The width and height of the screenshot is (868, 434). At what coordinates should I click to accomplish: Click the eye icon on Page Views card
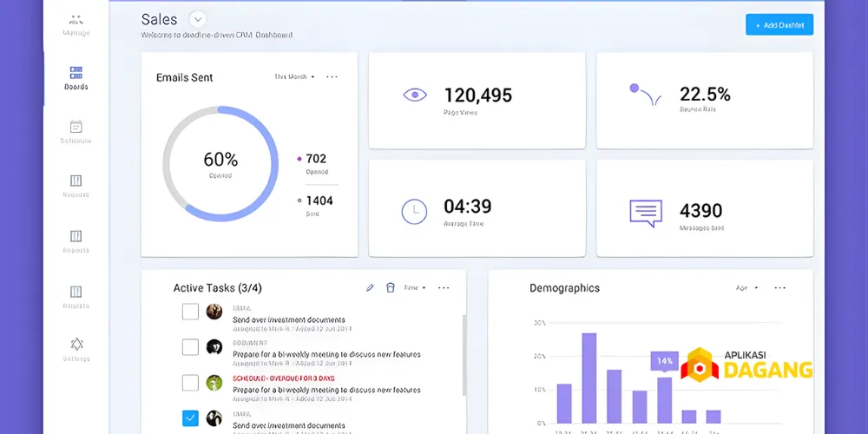click(x=414, y=95)
